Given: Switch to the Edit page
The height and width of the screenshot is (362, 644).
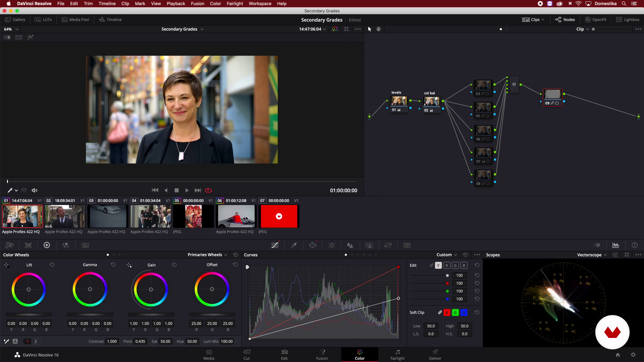Looking at the screenshot, I should (284, 355).
